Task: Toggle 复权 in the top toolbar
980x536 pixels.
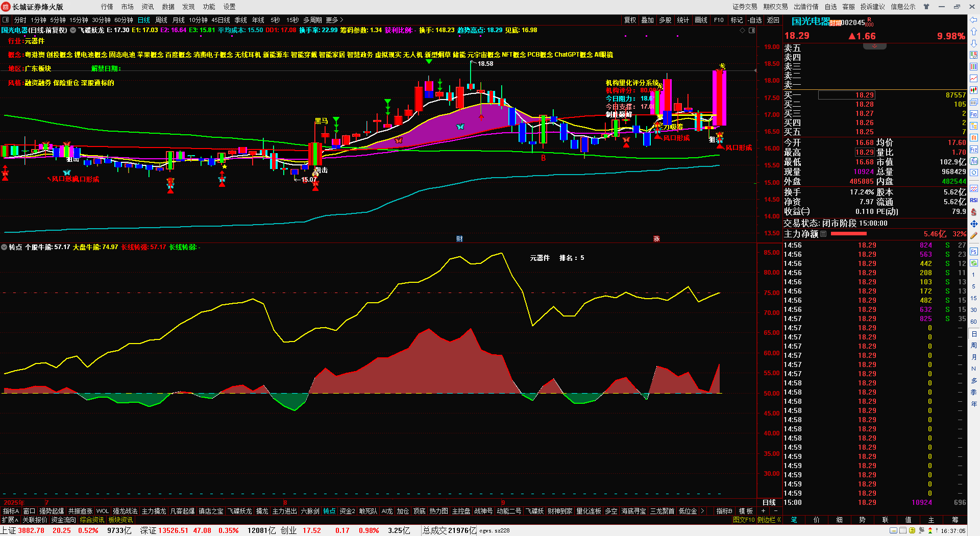Action: [630, 20]
